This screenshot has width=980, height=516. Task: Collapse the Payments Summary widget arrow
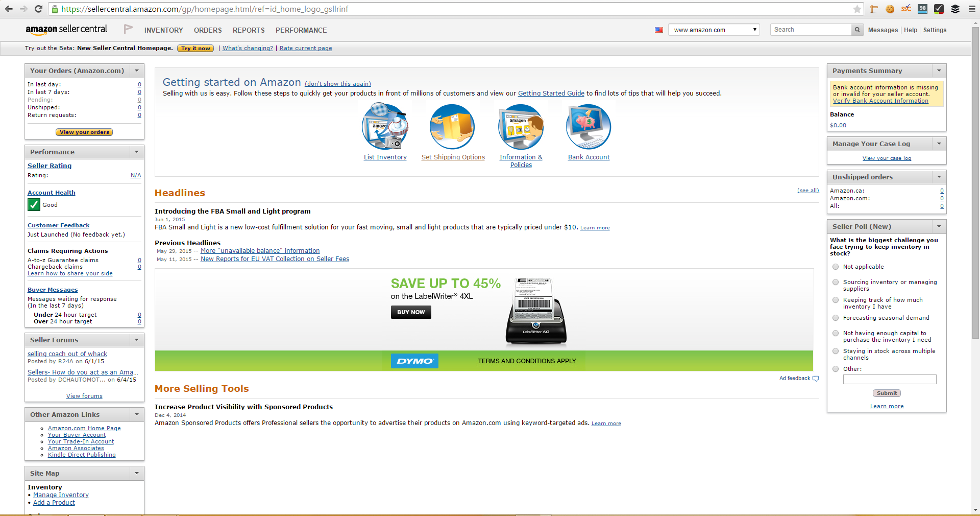939,71
